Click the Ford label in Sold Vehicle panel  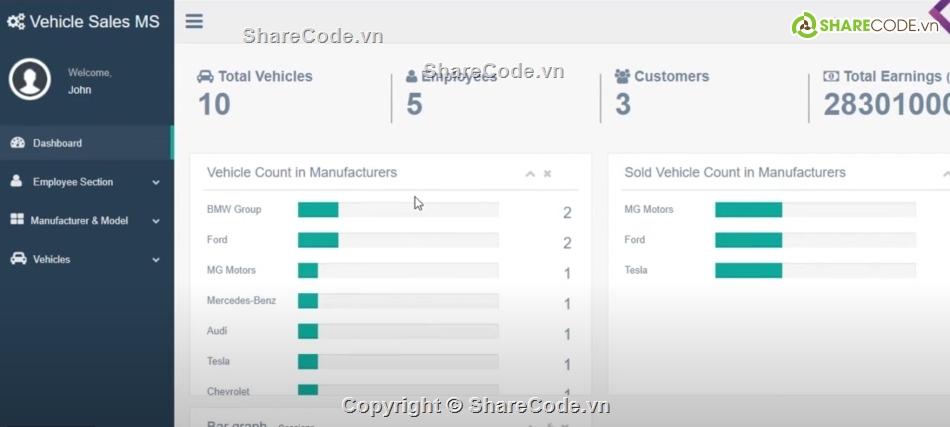click(634, 240)
